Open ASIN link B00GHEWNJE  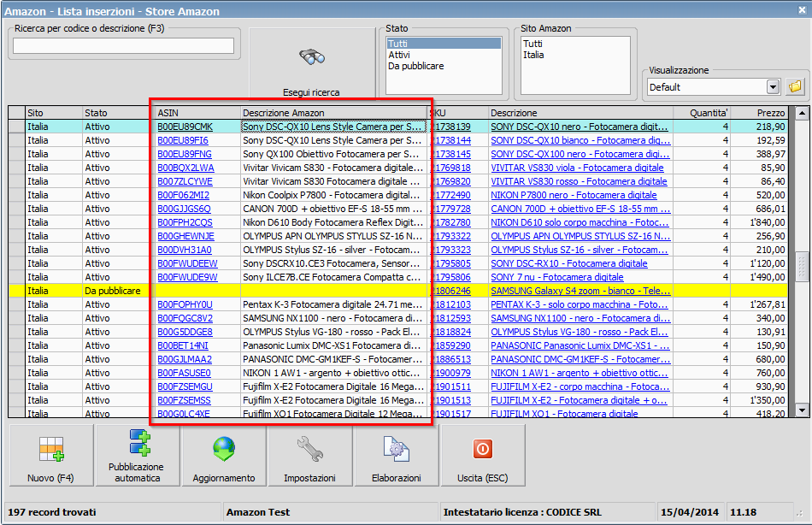[x=185, y=236]
